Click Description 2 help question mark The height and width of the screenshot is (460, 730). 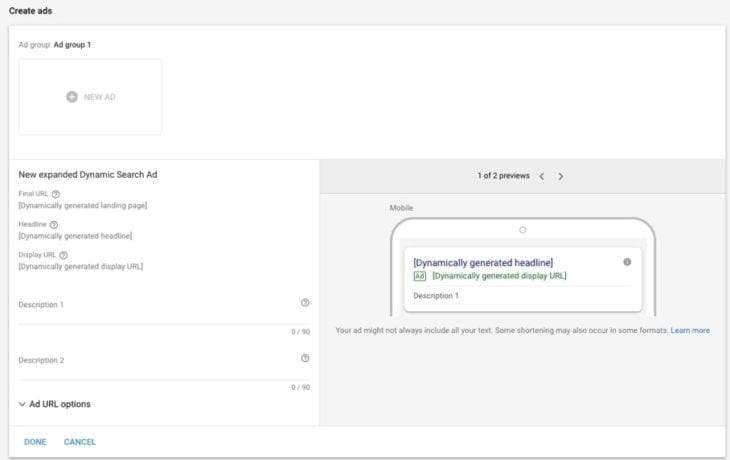tap(305, 358)
